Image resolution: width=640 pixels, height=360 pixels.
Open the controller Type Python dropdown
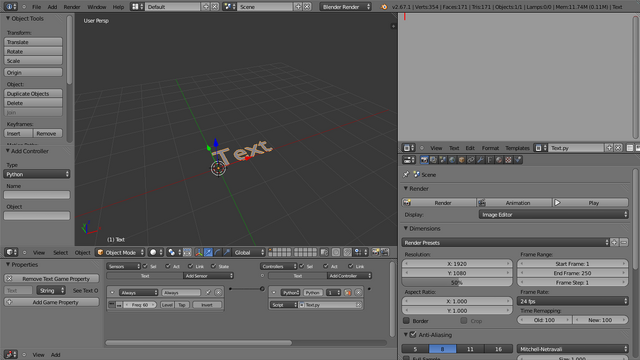tap(37, 174)
